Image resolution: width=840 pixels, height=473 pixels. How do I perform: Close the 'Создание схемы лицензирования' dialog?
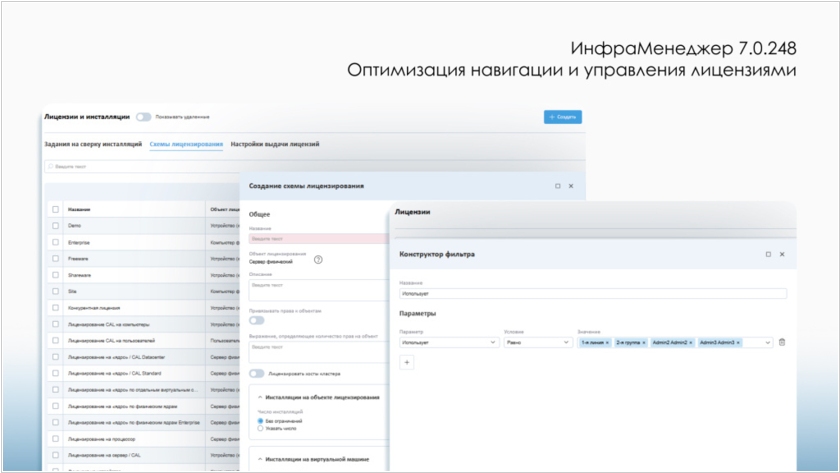click(571, 186)
